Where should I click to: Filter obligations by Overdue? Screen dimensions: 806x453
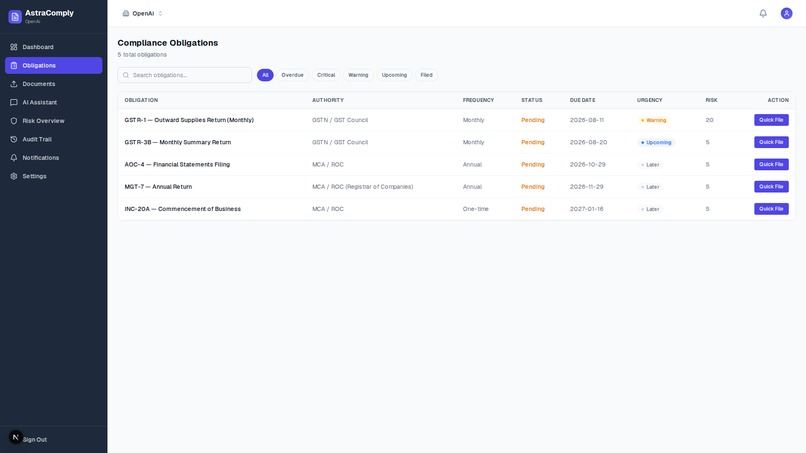click(x=292, y=75)
